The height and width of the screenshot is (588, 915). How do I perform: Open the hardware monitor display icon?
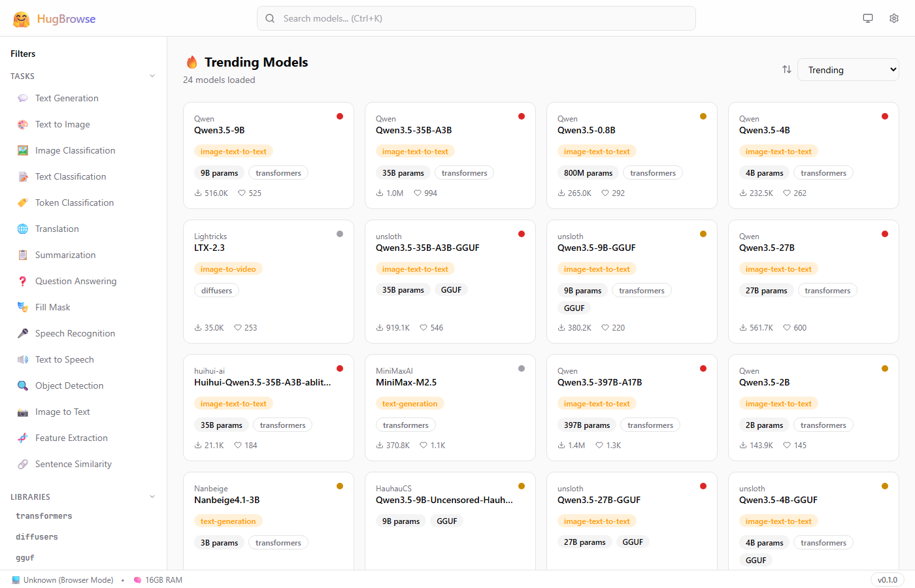867,18
